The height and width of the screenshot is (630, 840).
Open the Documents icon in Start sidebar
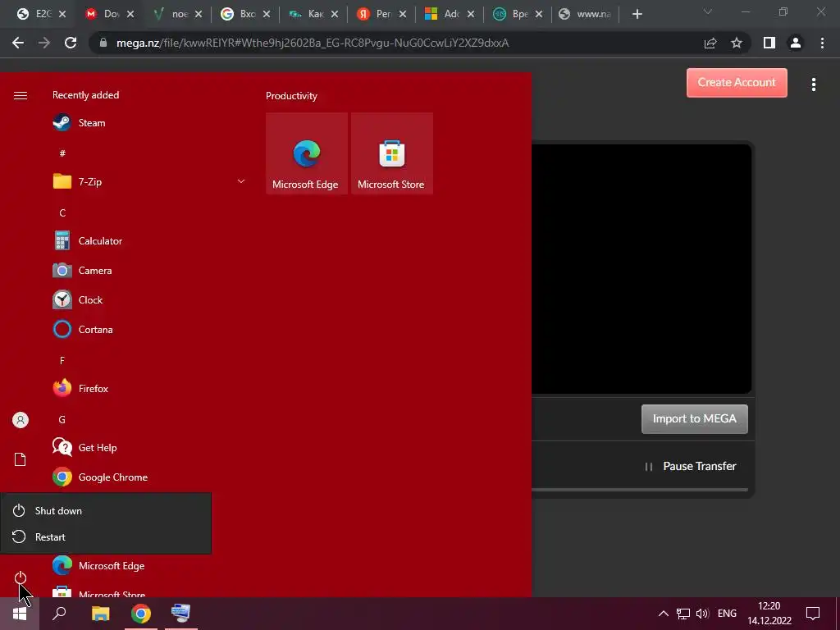coord(21,459)
